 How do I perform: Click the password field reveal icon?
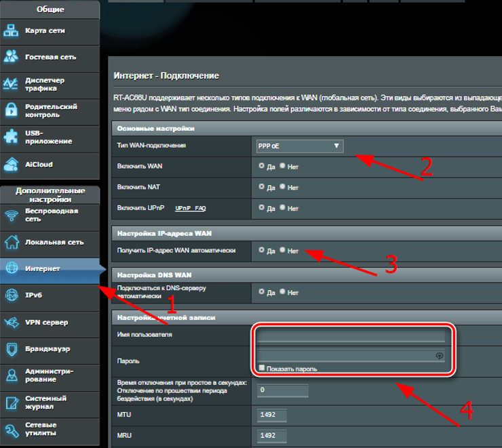pos(440,356)
